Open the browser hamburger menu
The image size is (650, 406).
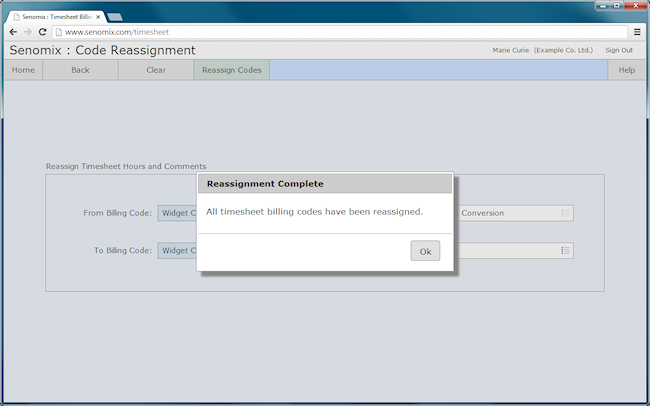pyautogui.click(x=637, y=32)
